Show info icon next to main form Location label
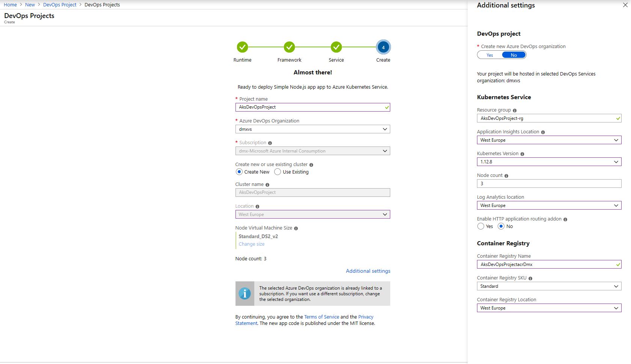631x364 pixels. click(x=257, y=207)
